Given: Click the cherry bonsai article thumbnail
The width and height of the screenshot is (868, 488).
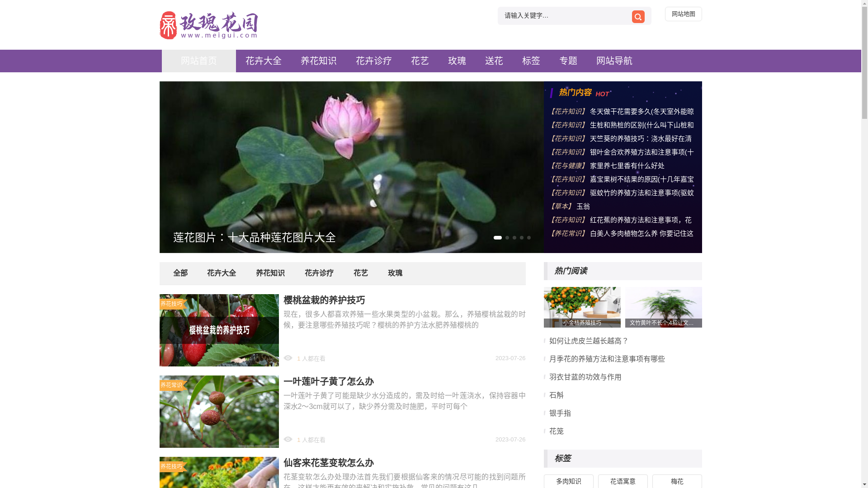Looking at the screenshot, I should [219, 330].
